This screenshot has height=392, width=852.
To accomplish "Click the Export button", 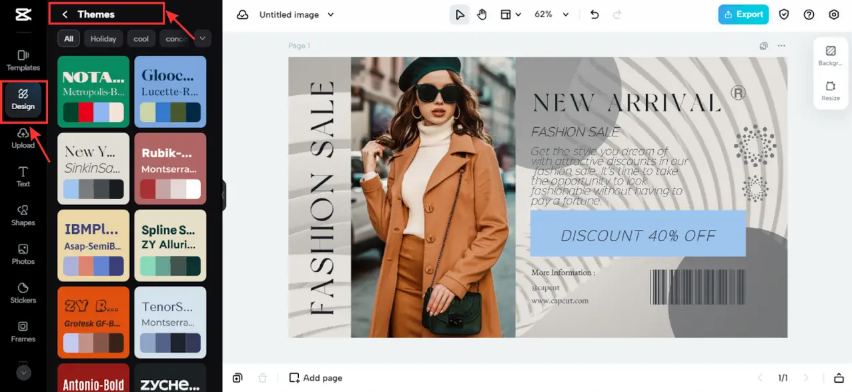I will pos(743,15).
